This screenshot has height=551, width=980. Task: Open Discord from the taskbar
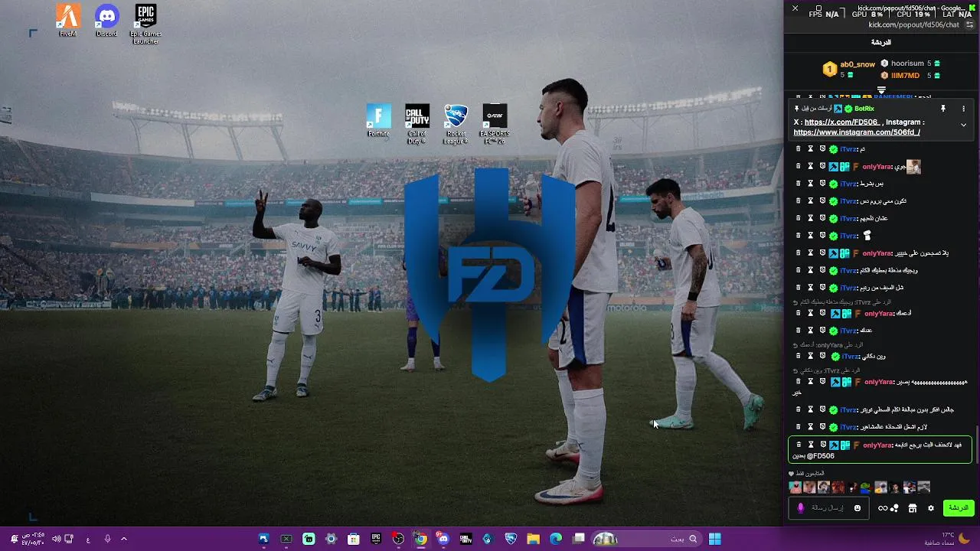pos(443,539)
